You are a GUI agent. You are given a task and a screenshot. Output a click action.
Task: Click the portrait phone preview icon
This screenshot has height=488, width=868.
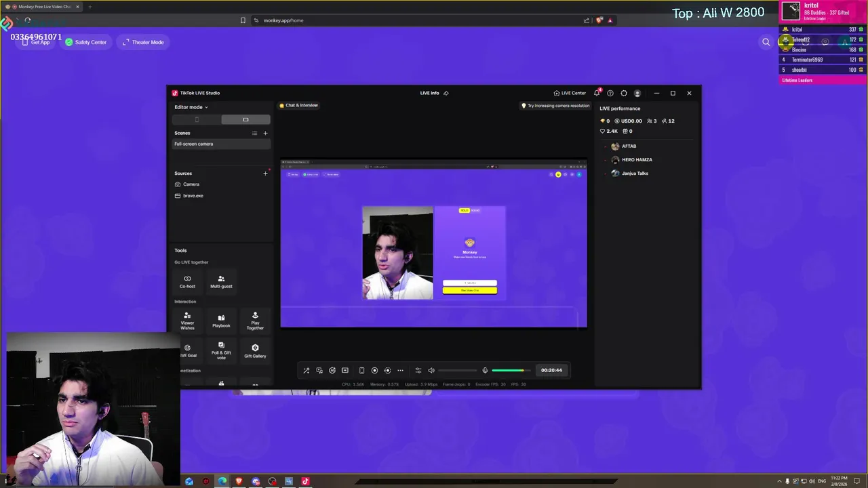coord(361,370)
